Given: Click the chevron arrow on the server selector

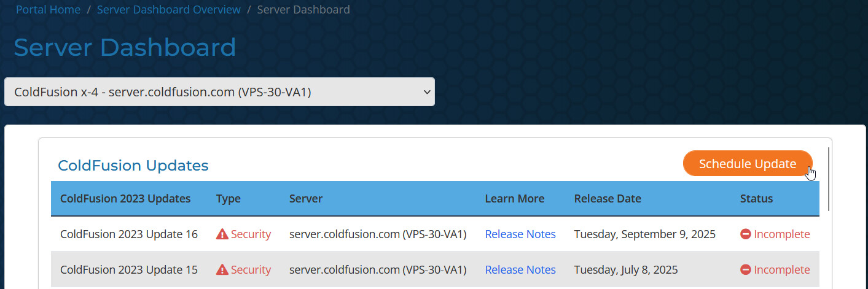Looking at the screenshot, I should click(x=428, y=92).
